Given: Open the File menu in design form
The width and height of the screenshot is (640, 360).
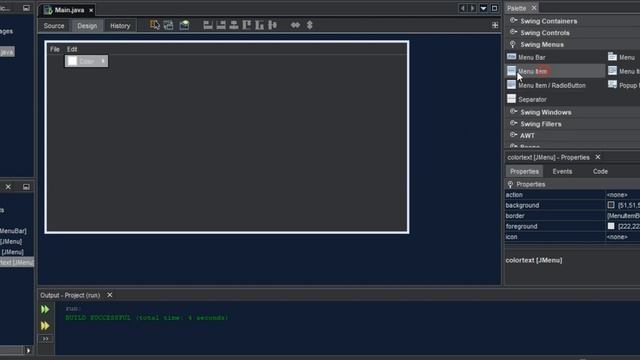Looking at the screenshot, I should click(x=55, y=49).
